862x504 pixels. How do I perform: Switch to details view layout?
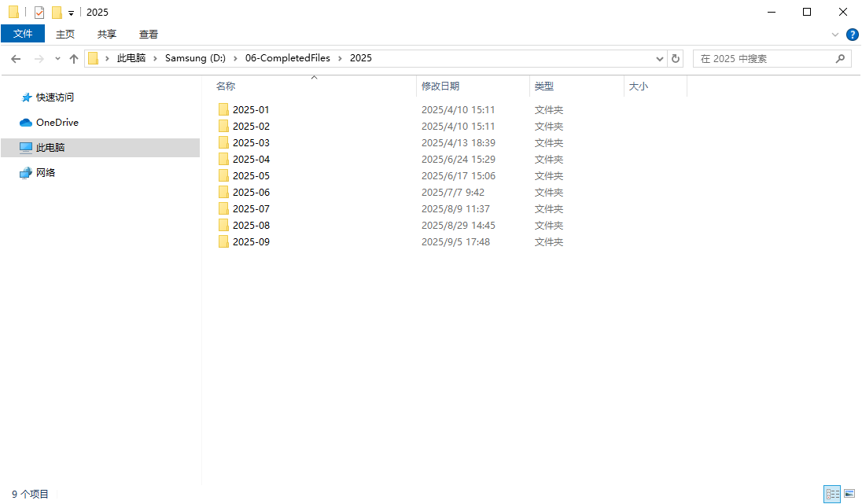[x=831, y=494]
